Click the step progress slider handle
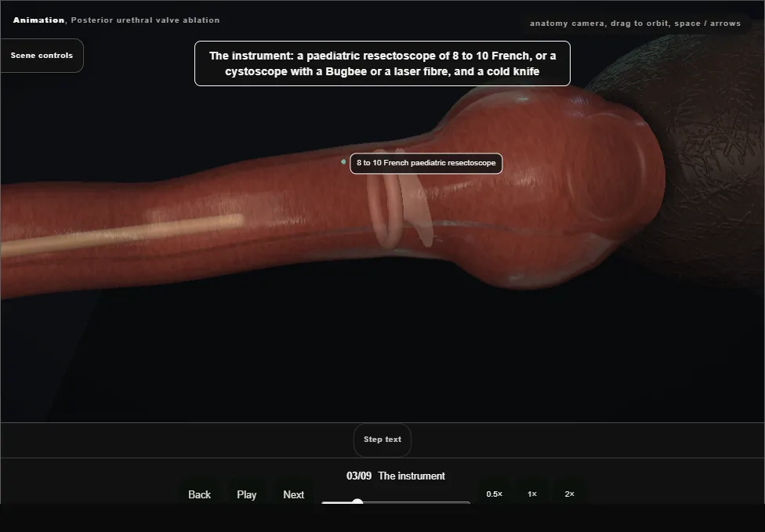The width and height of the screenshot is (765, 532). pos(357,501)
